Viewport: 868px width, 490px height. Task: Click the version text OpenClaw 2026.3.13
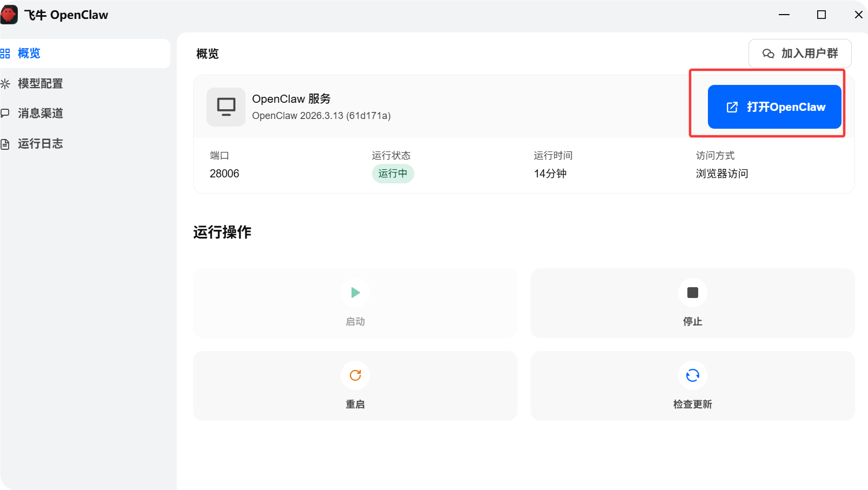point(321,115)
